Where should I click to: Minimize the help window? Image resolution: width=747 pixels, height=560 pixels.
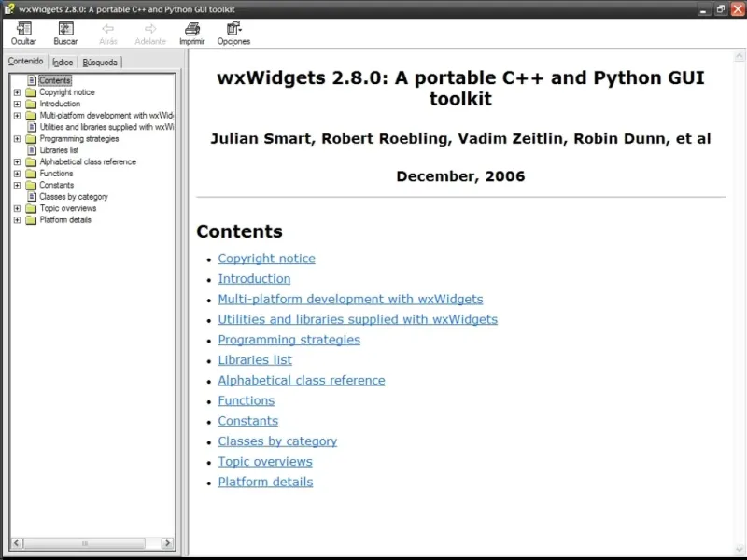(703, 9)
